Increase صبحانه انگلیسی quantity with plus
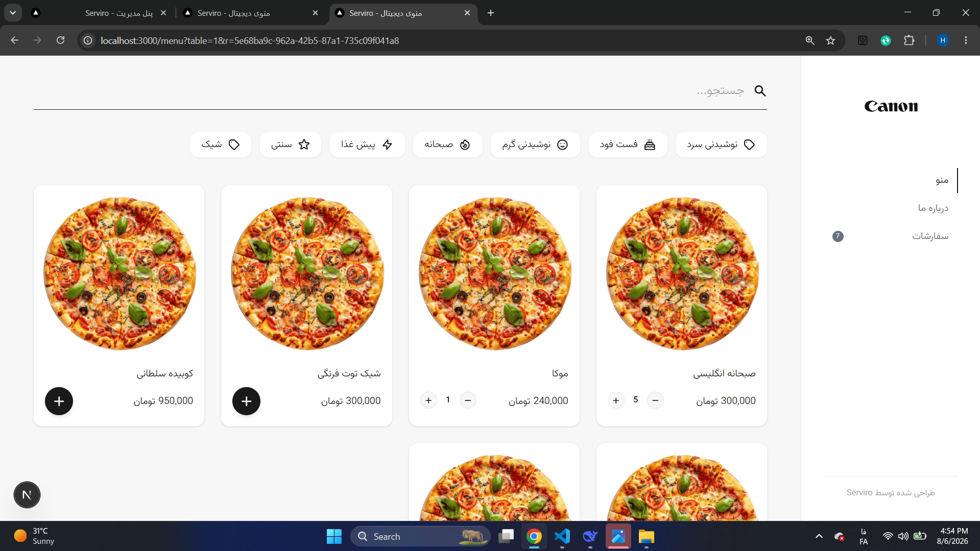This screenshot has height=551, width=980. point(616,400)
